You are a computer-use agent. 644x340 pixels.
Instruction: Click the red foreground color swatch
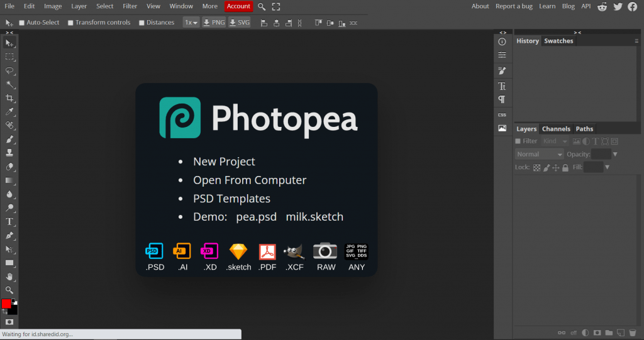[x=6, y=304]
